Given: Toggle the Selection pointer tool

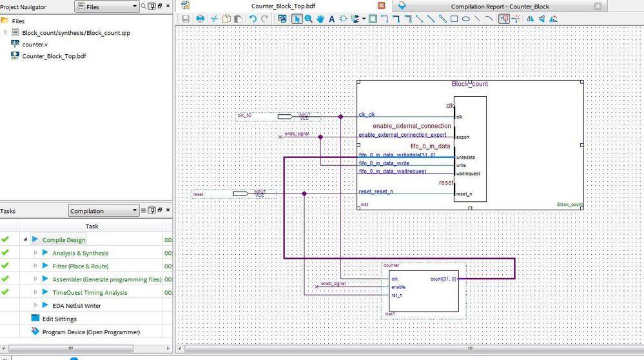Looking at the screenshot, I should coord(297,19).
